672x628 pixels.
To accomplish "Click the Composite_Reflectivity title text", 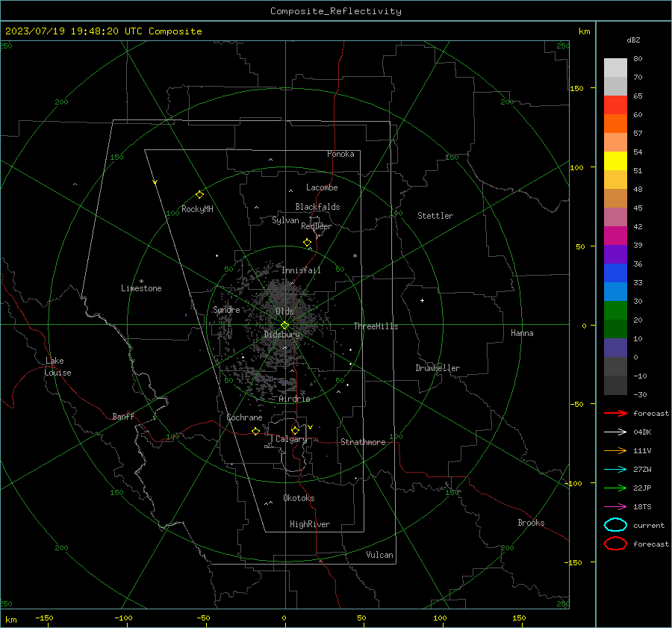I will tap(336, 11).
